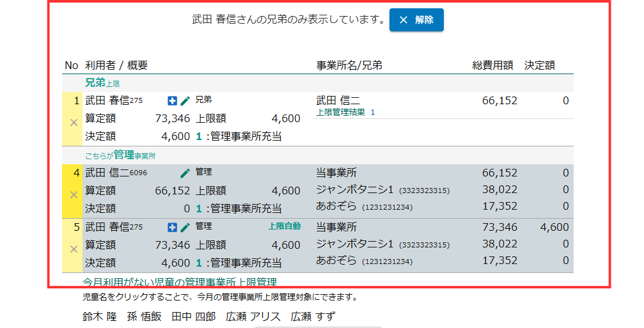The width and height of the screenshot is (644, 328).
Task: Click 武田 信二 in the 事業所名/兄弟 column
Action: pyautogui.click(x=338, y=100)
